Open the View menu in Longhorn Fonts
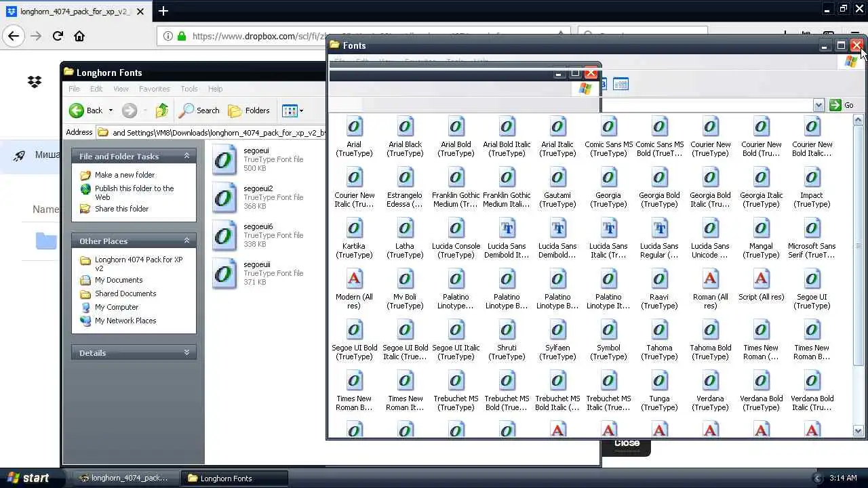This screenshot has width=868, height=488. pos(121,89)
